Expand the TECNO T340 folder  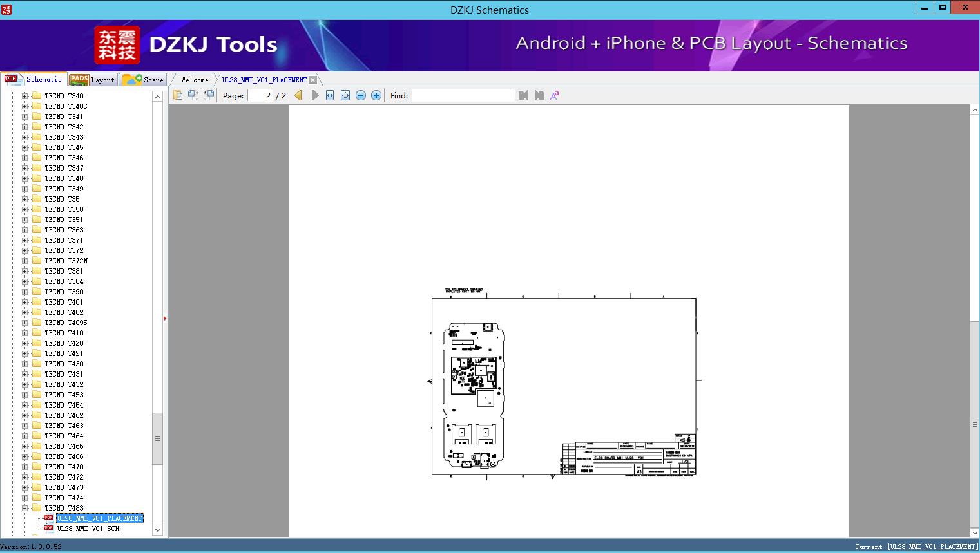(25, 96)
